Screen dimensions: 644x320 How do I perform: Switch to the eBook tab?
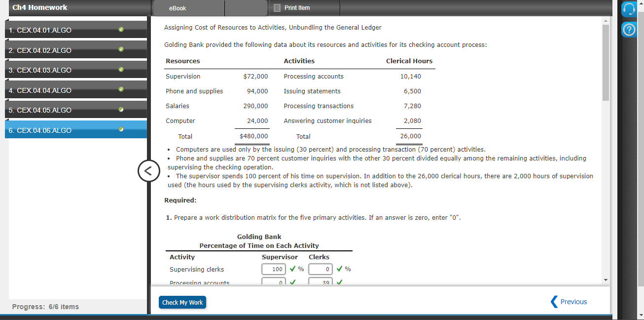tap(177, 8)
